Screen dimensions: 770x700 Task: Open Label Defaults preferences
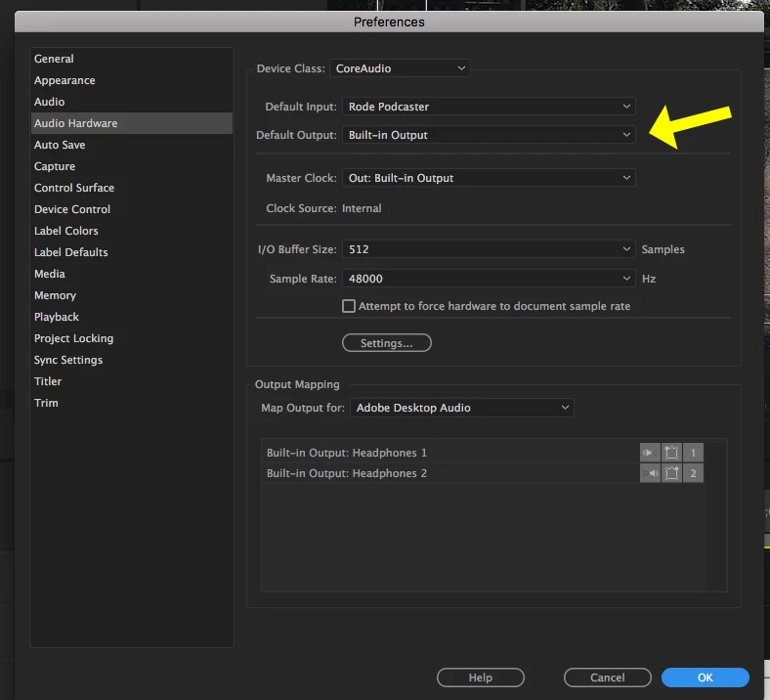click(x=132, y=252)
